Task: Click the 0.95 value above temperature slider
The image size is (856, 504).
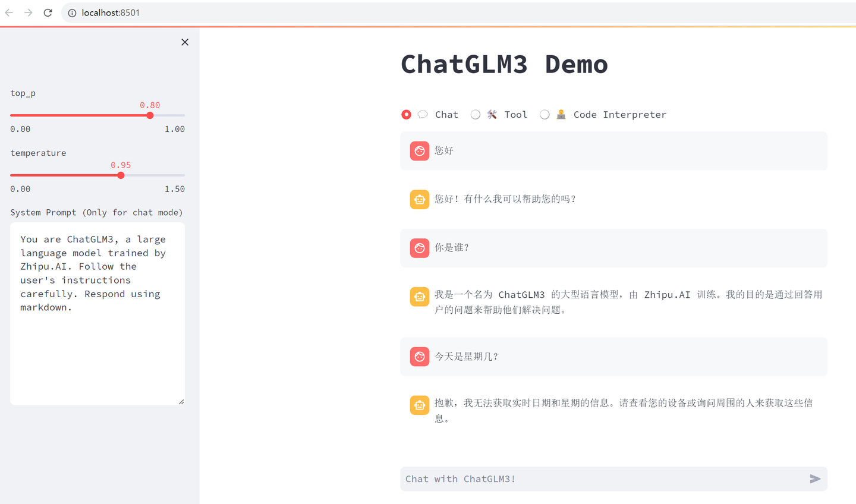Action: click(x=121, y=165)
